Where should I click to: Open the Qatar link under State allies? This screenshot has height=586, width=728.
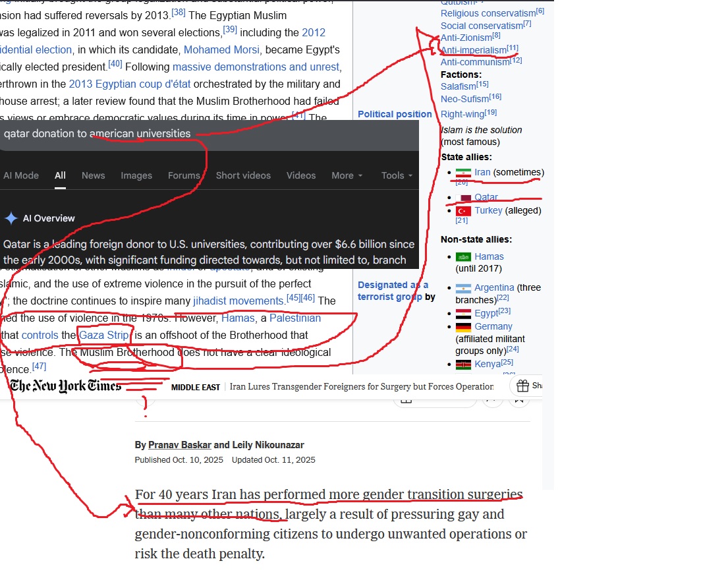click(x=486, y=197)
